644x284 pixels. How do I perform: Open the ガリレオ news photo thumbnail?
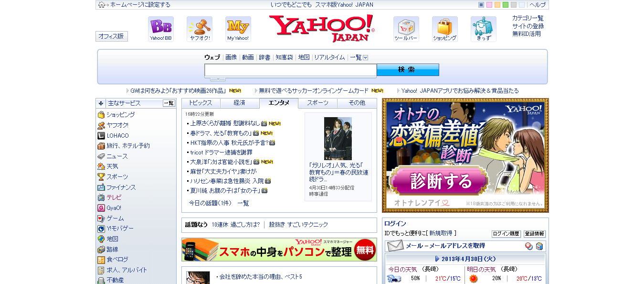338,139
